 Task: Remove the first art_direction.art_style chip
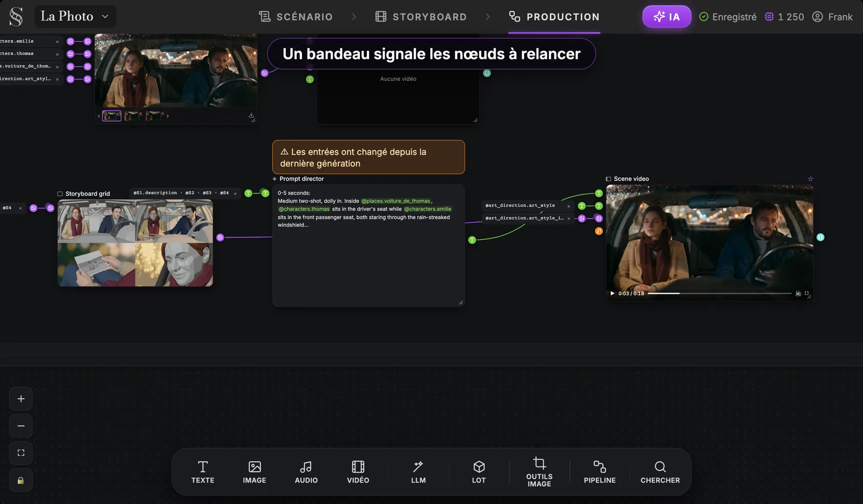pyautogui.click(x=569, y=206)
